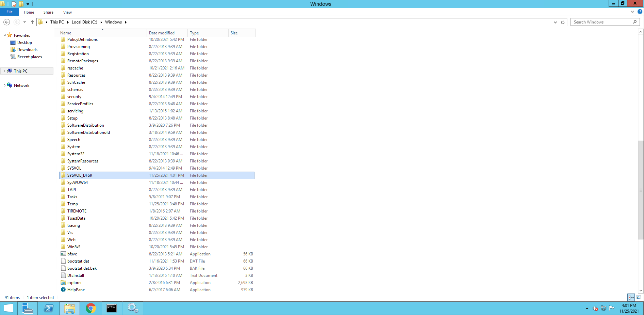644x315 pixels.
Task: Select the bootstat.dat file icon
Action: (63, 261)
